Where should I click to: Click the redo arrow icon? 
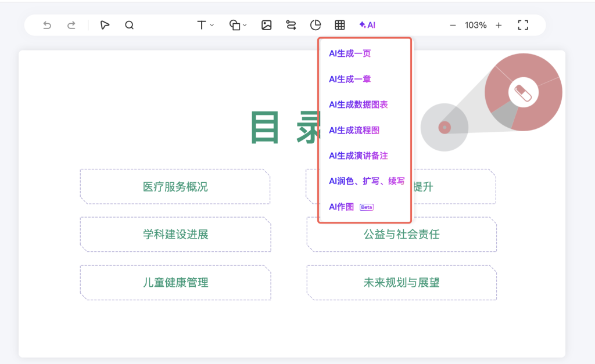[x=71, y=25]
